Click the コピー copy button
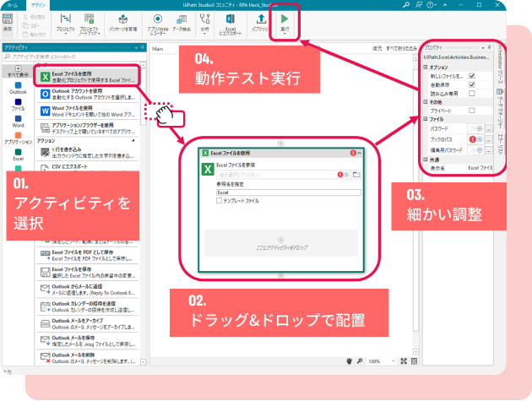This screenshot has height=401, width=532. point(31,25)
